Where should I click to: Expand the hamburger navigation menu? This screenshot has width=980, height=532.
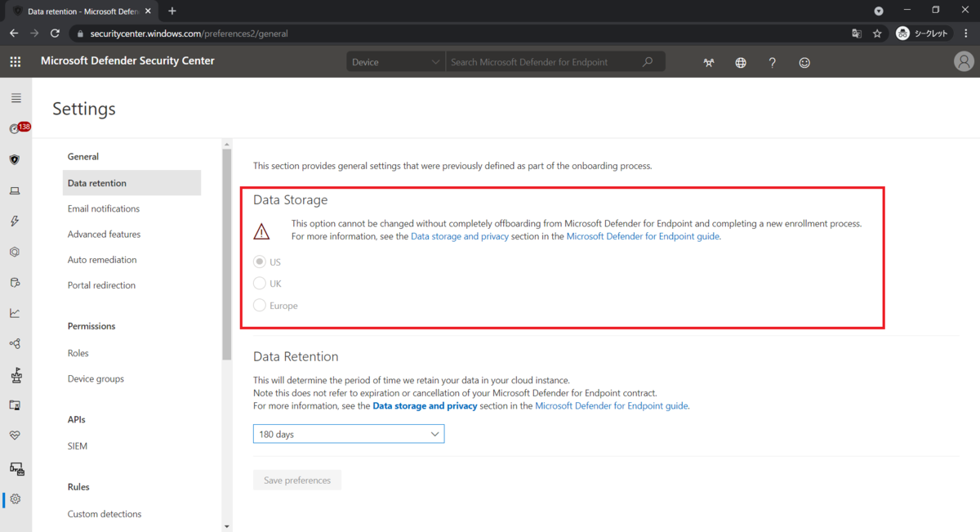point(16,98)
